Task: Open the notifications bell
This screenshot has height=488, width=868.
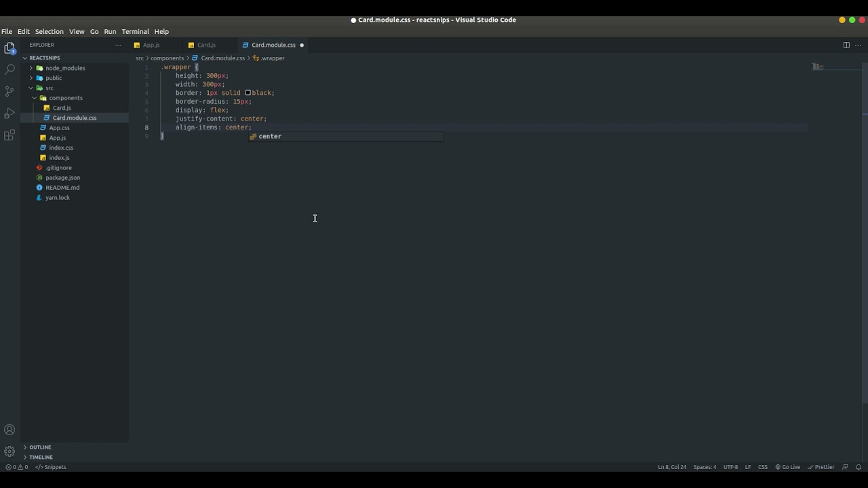Action: click(x=859, y=467)
